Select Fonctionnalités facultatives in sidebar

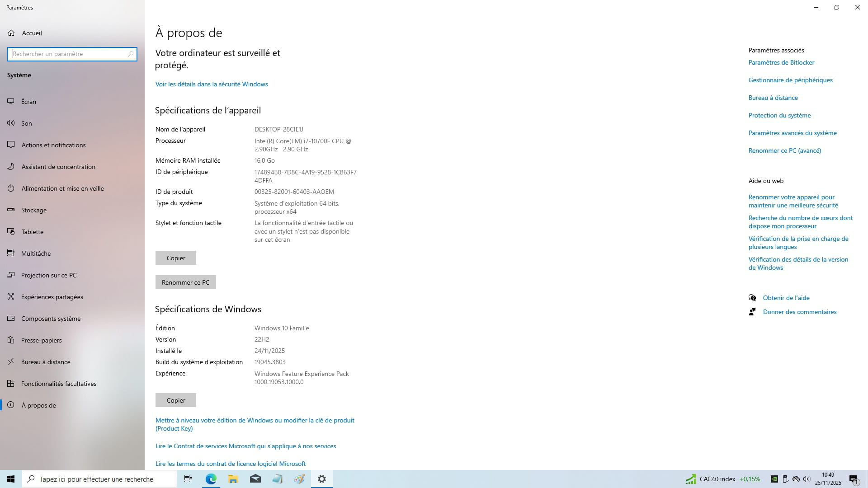58,384
